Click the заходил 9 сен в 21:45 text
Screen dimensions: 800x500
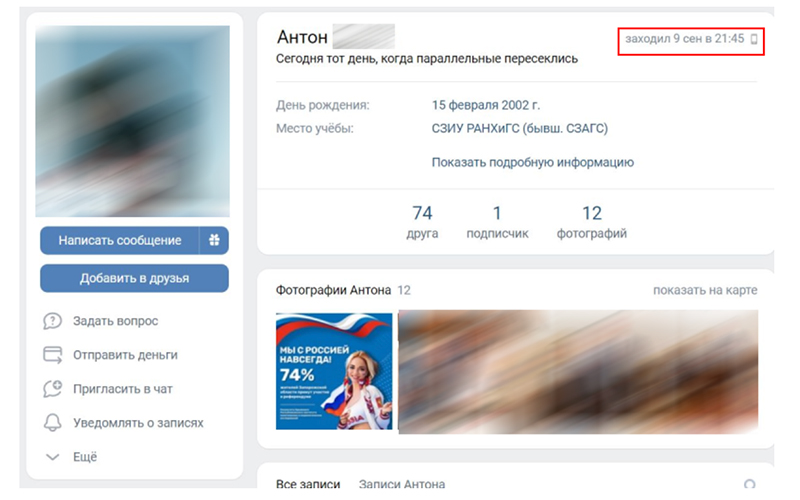coord(685,39)
